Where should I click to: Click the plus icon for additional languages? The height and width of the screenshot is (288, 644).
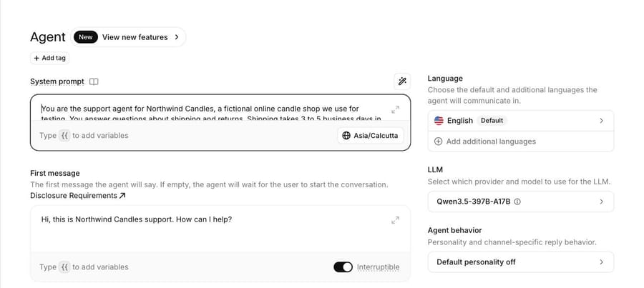pyautogui.click(x=438, y=141)
